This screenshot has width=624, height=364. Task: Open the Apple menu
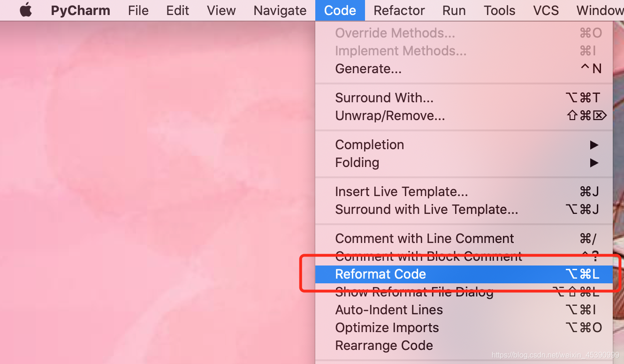click(x=26, y=10)
